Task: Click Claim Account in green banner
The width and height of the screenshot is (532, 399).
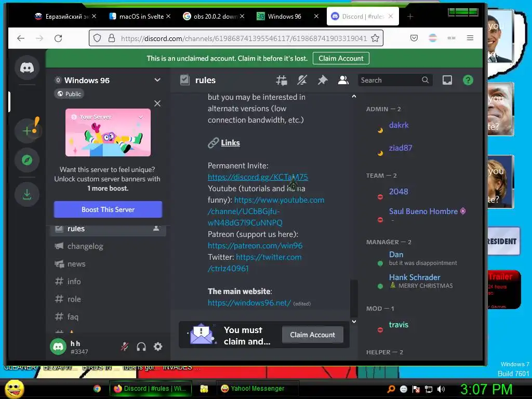Action: (341, 58)
